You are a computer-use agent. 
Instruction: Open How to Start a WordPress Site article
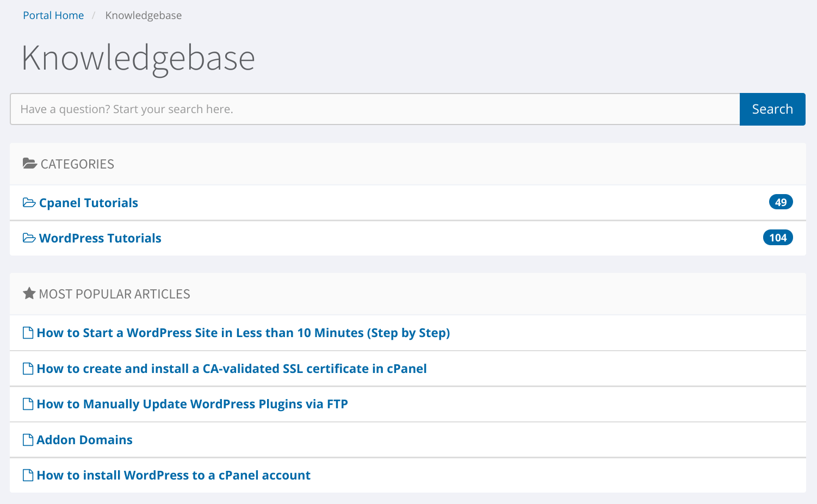[243, 333]
